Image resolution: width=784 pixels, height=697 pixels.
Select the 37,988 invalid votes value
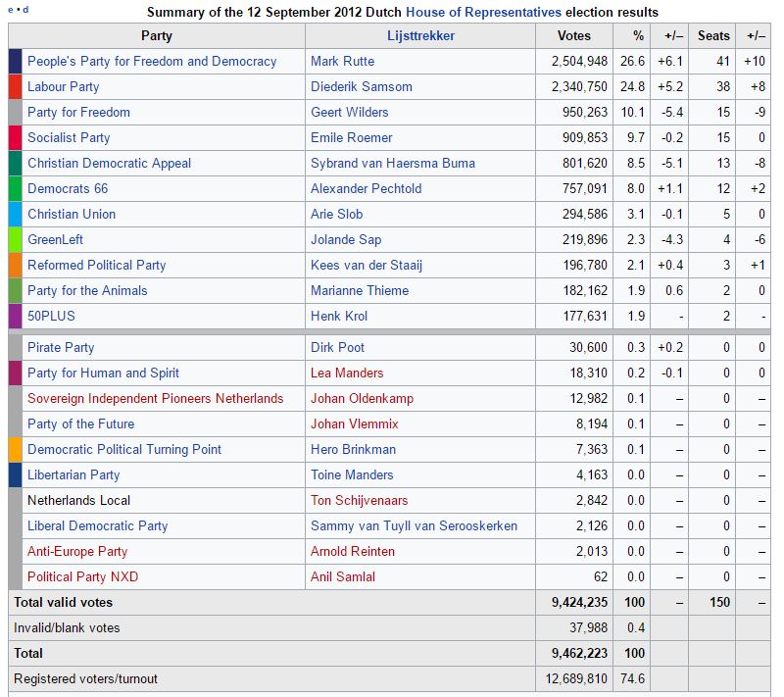pos(589,628)
